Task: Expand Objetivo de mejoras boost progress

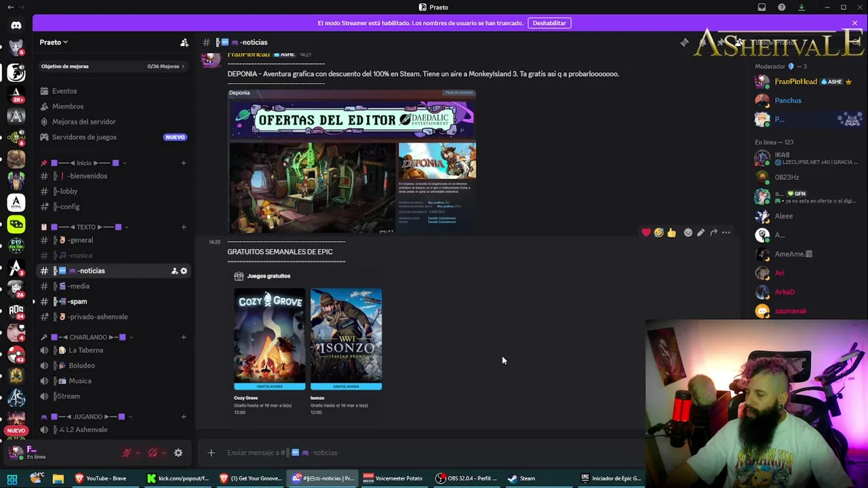Action: coord(113,66)
